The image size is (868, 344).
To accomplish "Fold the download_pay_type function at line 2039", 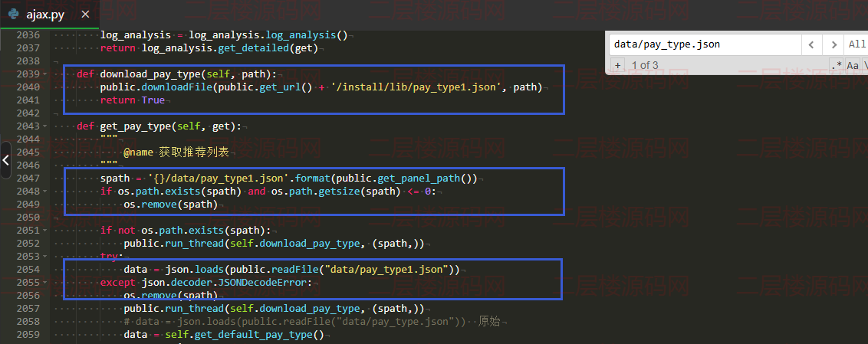I will 44,74.
